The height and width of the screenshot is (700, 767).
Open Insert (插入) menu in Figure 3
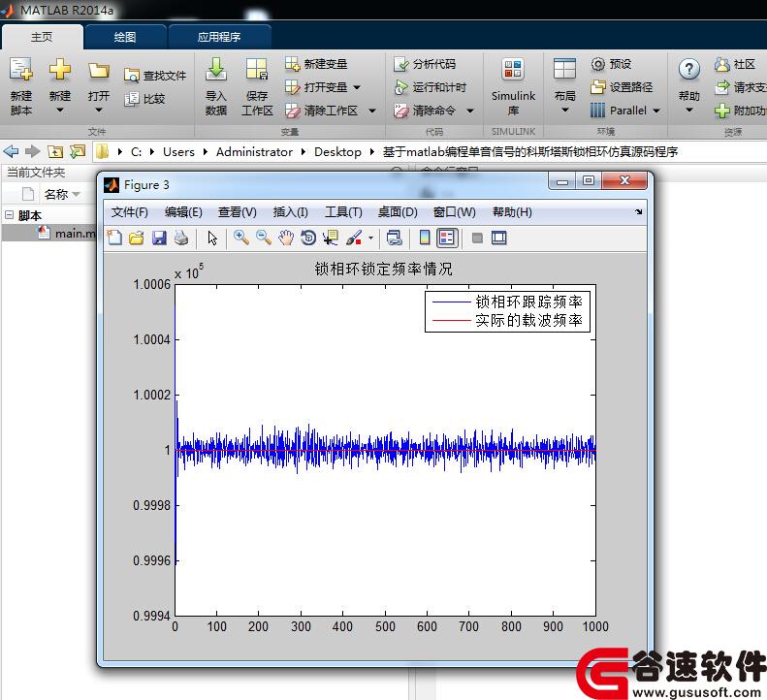(291, 212)
